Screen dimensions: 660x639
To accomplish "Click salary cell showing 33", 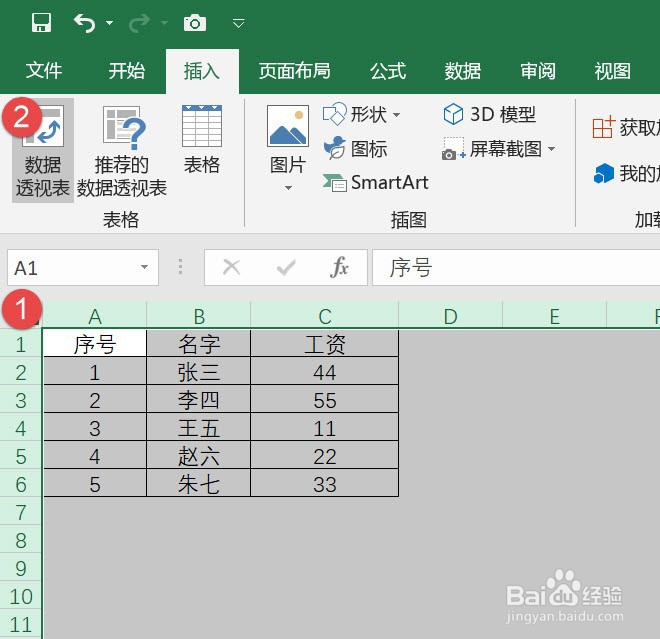I will 325,484.
